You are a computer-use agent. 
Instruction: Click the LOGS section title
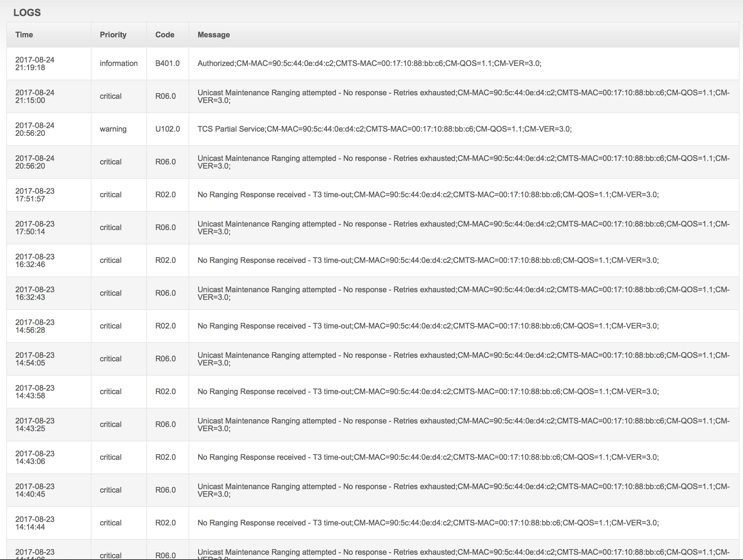tap(27, 13)
